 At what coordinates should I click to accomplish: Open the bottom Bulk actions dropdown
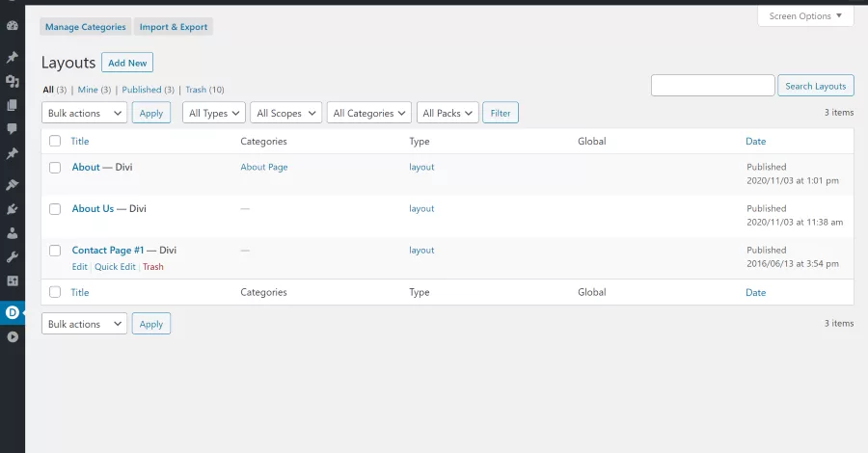[x=84, y=324]
